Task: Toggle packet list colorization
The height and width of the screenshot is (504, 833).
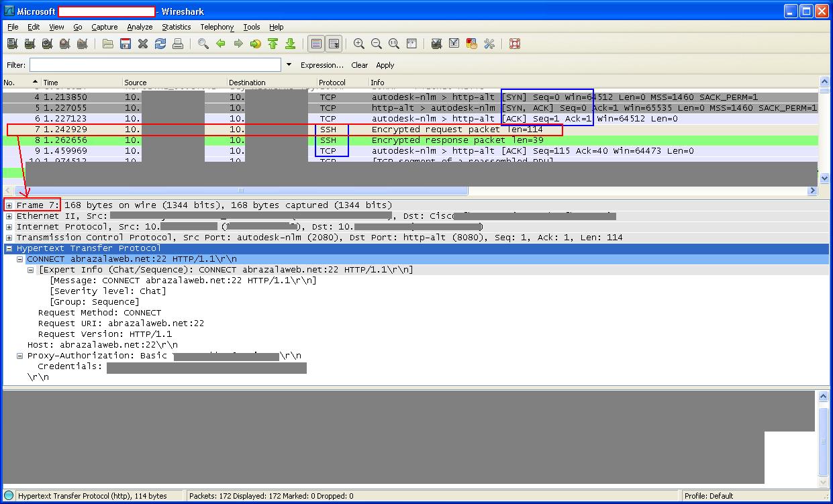Action: (316, 43)
